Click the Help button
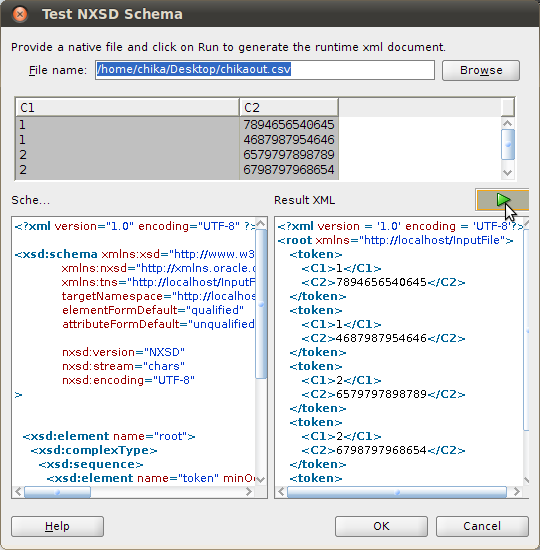 (58, 526)
